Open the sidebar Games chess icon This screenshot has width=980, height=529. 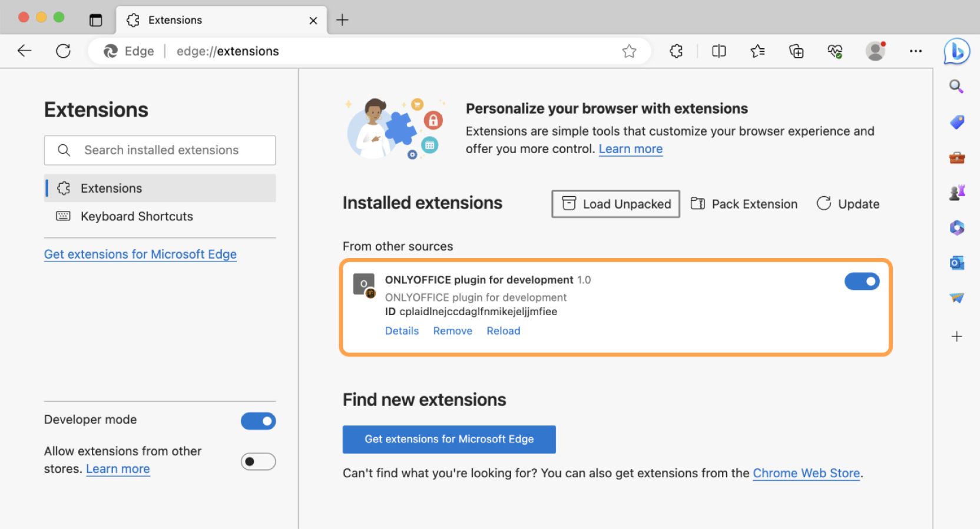click(956, 192)
